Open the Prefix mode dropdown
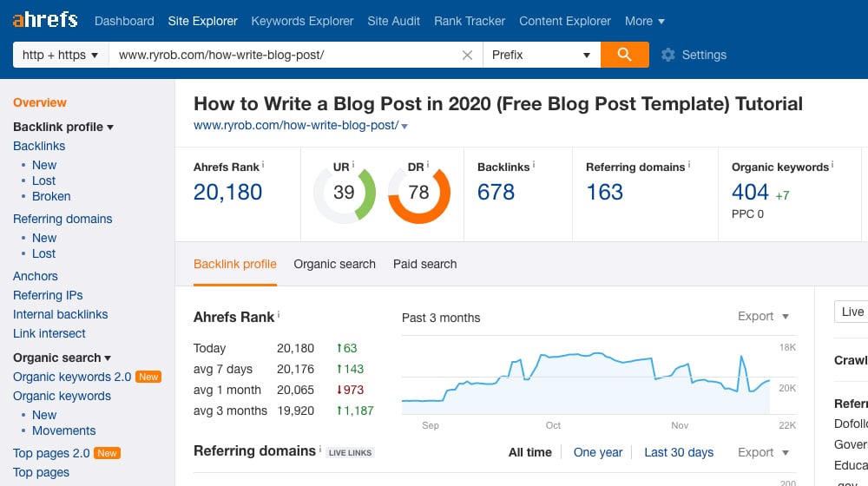Screen dimensions: 868x486 (540, 55)
